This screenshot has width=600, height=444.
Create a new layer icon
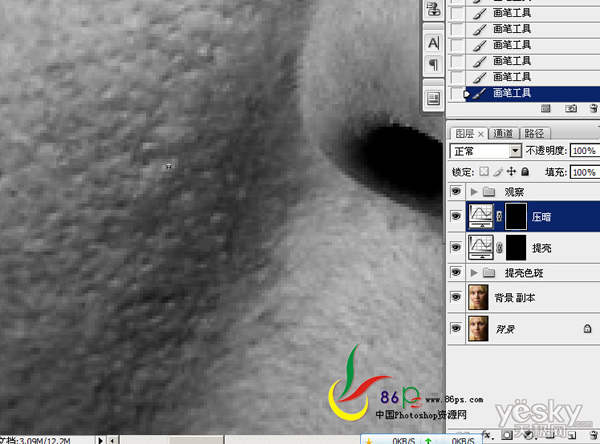(572, 436)
